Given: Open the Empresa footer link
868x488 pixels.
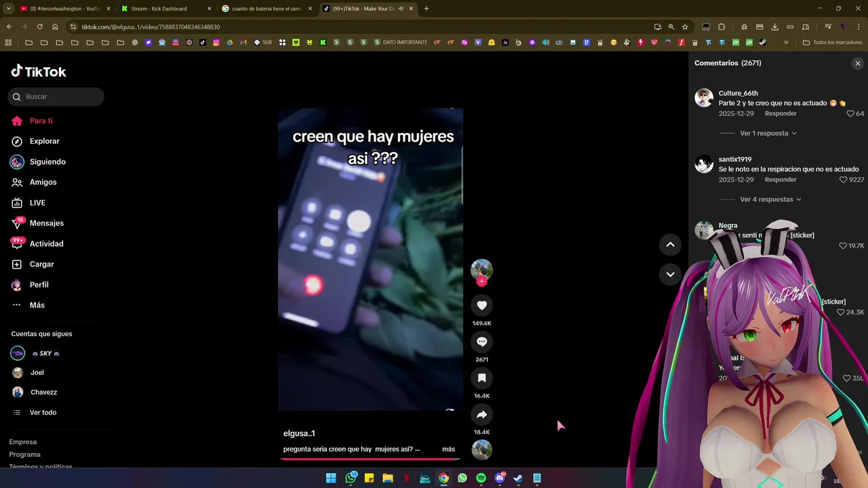Looking at the screenshot, I should pos(23,442).
